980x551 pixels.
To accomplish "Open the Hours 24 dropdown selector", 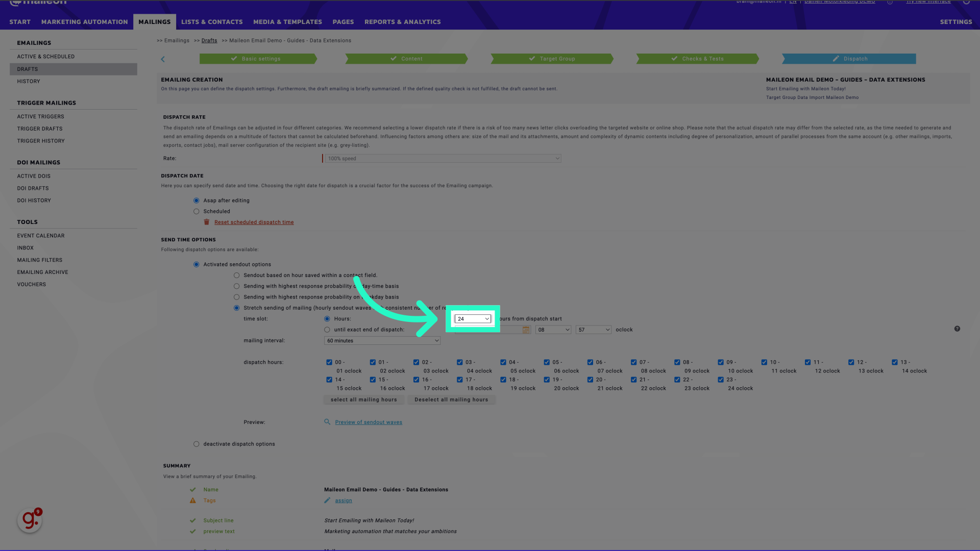I will click(473, 318).
